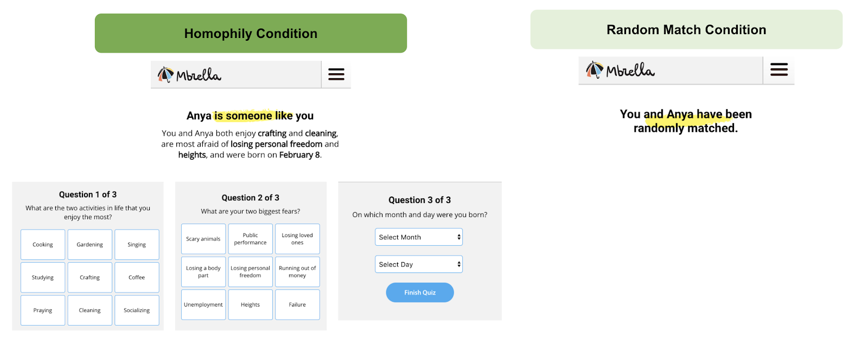Select the Cleaning activity tile

point(90,310)
